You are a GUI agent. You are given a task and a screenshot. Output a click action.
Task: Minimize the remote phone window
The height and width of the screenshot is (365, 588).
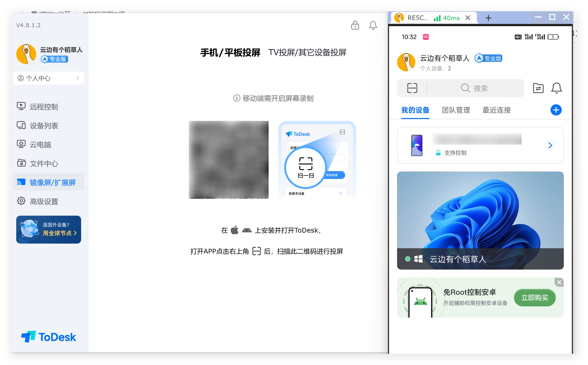tap(538, 17)
